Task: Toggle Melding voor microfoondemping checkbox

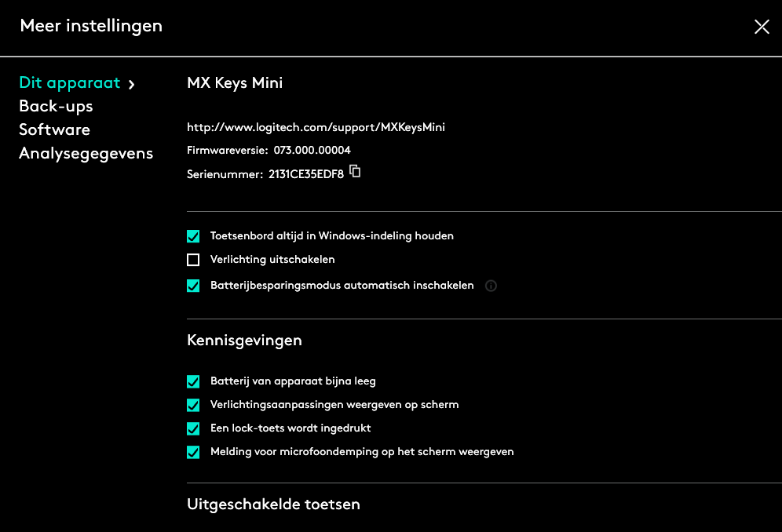Action: click(x=193, y=453)
